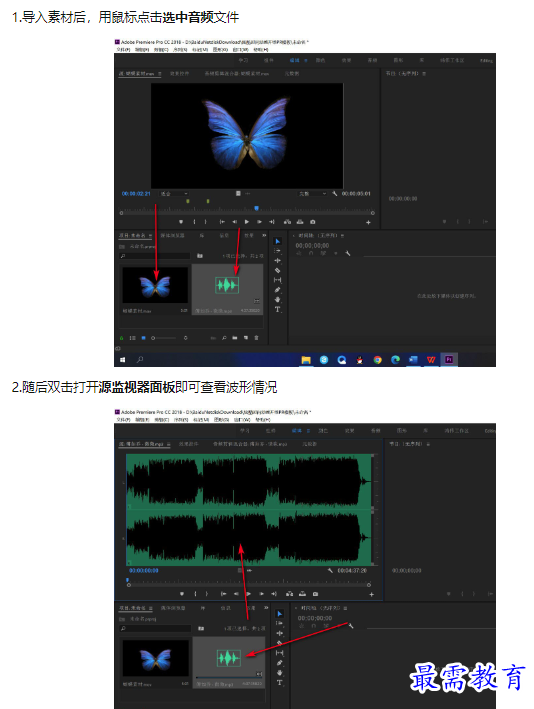Screen dimensions: 534x709
Task: Export frame with camera icon, butterfly monitor
Action: (x=313, y=222)
